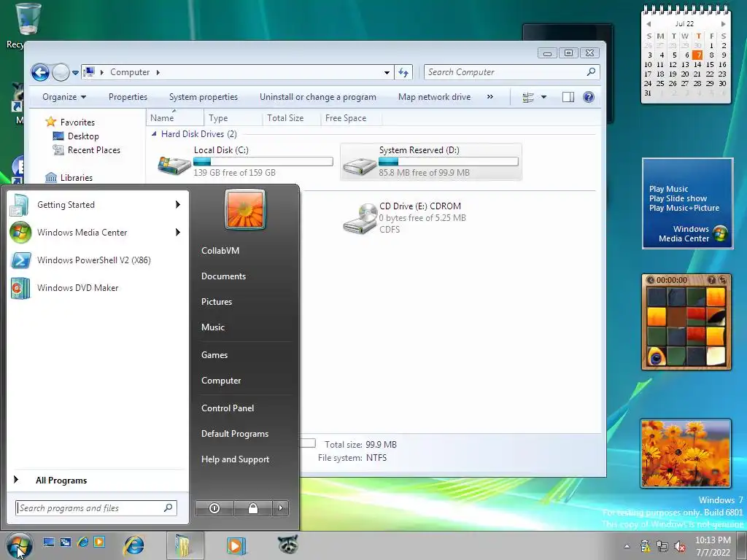
Task: Click Play Slide show in Media Center gadget
Action: (678, 198)
